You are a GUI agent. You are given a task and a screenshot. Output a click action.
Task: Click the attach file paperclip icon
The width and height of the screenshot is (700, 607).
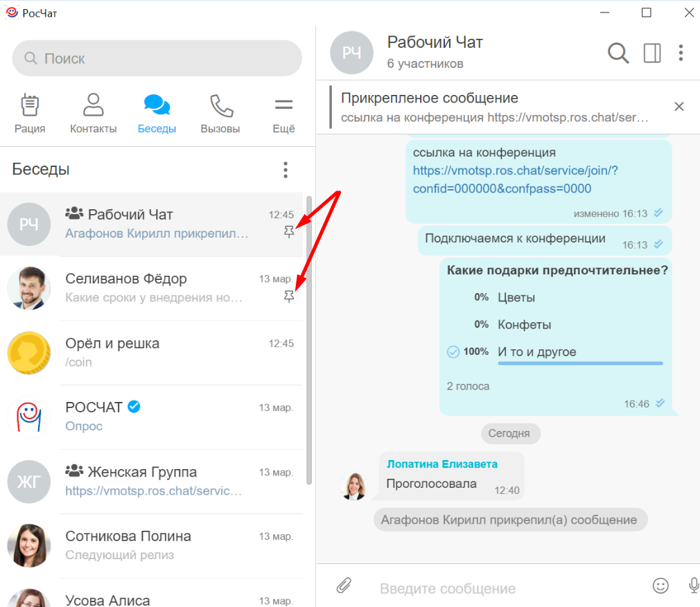(344, 586)
